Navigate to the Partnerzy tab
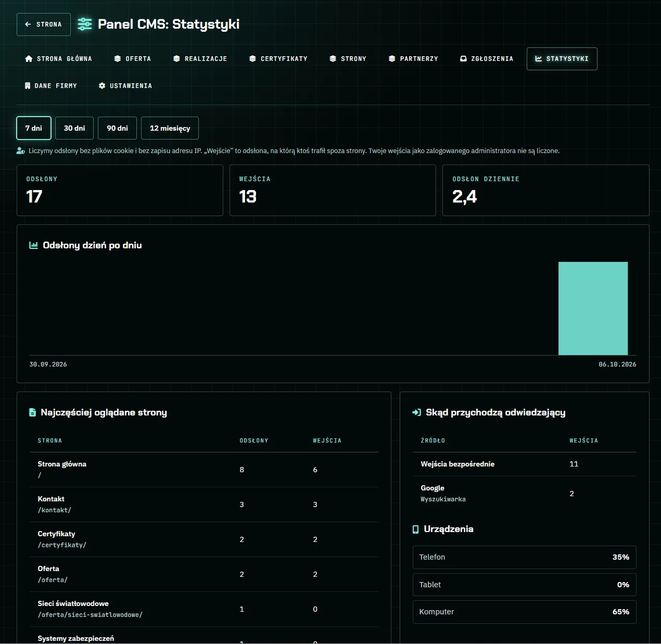 413,59
